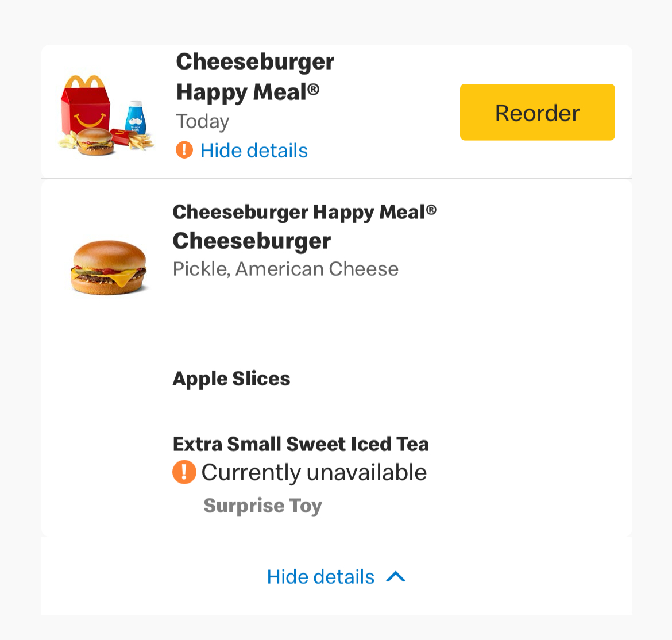Select the Cheeseburger Happy Meal details heading
The image size is (672, 640).
click(304, 212)
